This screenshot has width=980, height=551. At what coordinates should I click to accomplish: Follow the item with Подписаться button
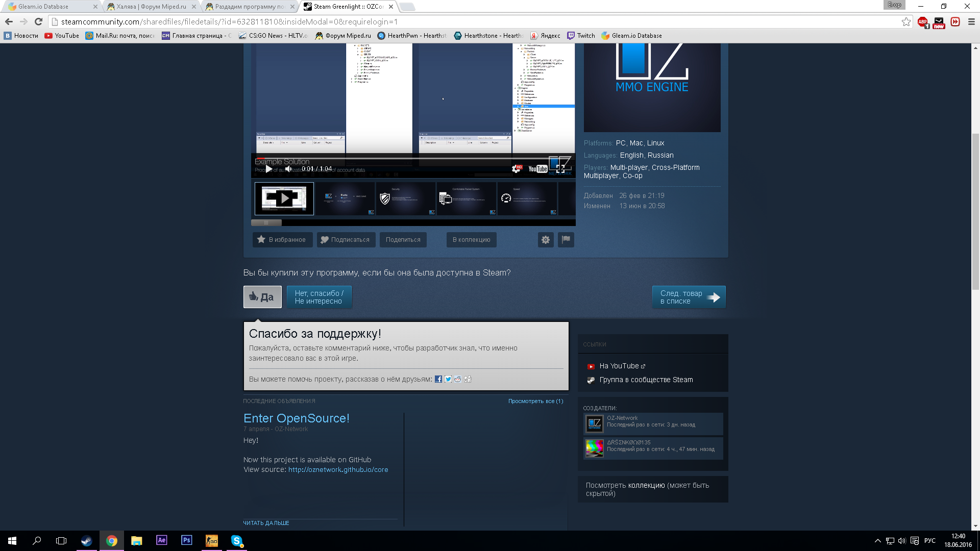(346, 240)
